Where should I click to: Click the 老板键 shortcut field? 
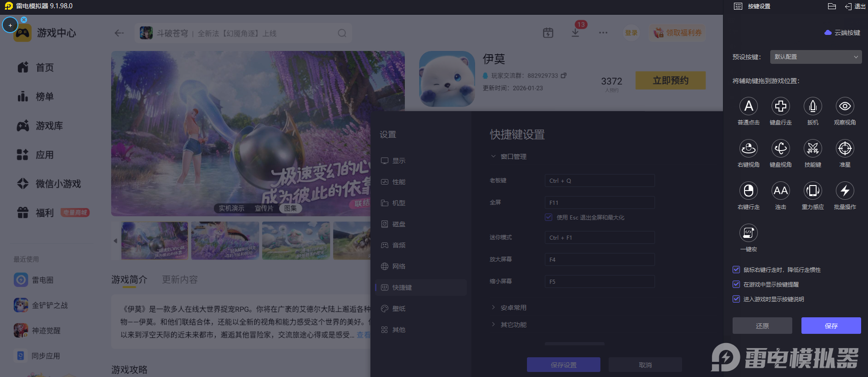[x=599, y=180]
